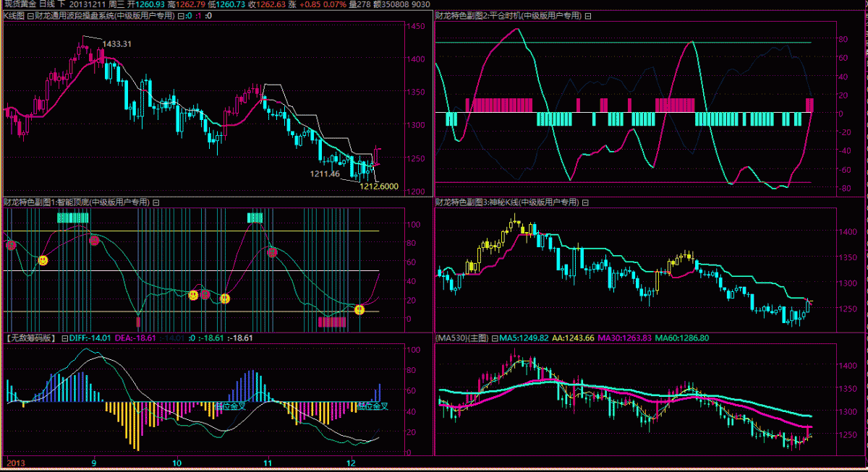Screen dimensions: 868x472
Task: Click the close price 收1262.63
Action: pyautogui.click(x=266, y=5)
